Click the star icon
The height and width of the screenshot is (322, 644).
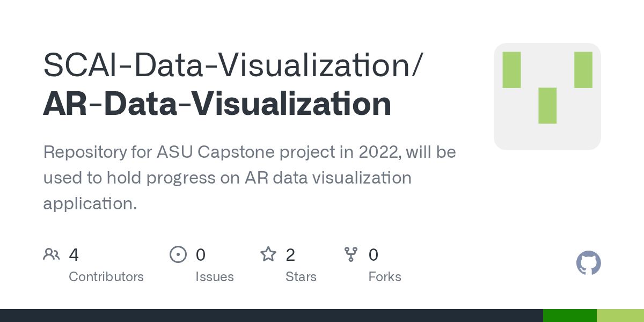(268, 254)
